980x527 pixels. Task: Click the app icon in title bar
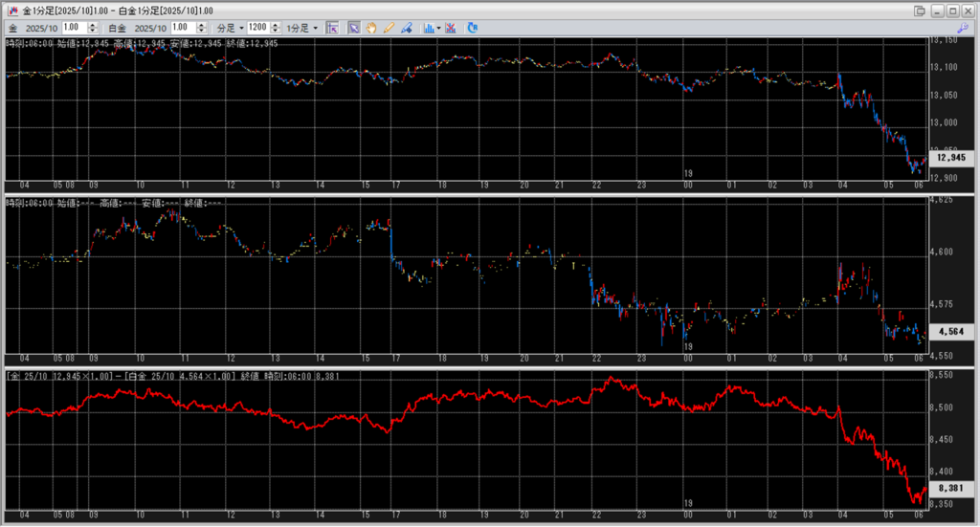pos(13,10)
